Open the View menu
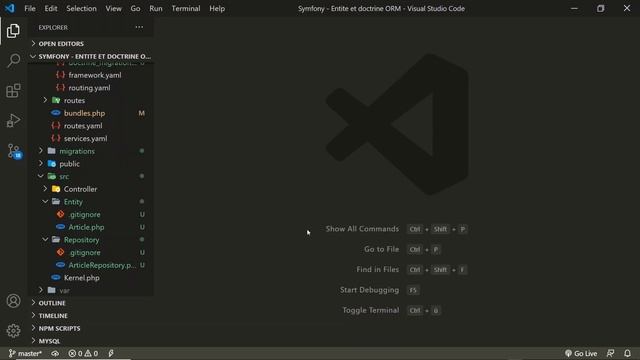640x360 pixels. tap(113, 8)
